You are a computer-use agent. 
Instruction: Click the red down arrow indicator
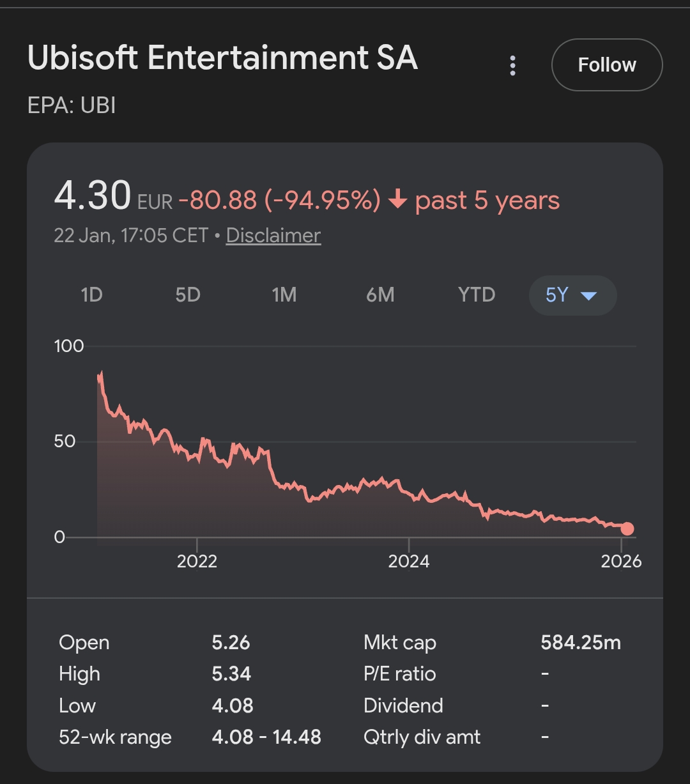(397, 201)
